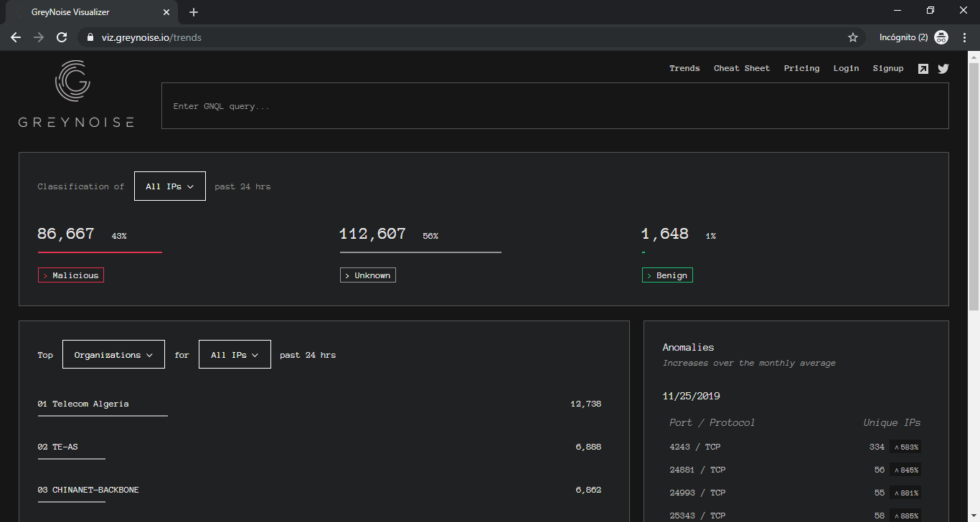The width and height of the screenshot is (980, 522).
Task: Click the red Malicious percentage bar
Action: point(100,252)
